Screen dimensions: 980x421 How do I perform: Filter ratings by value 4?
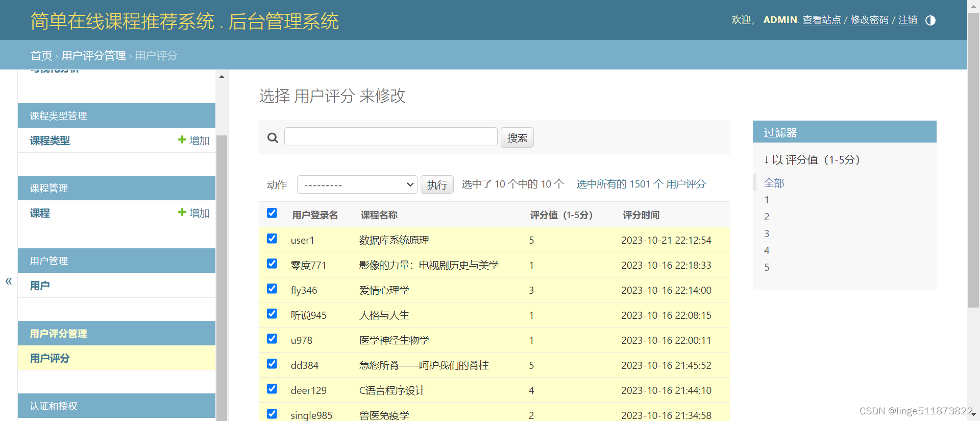(767, 250)
